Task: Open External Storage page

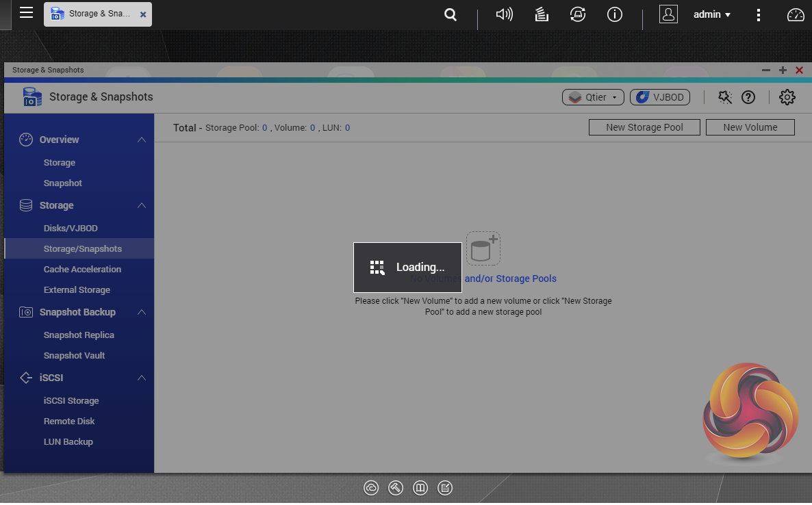Action: 77,289
